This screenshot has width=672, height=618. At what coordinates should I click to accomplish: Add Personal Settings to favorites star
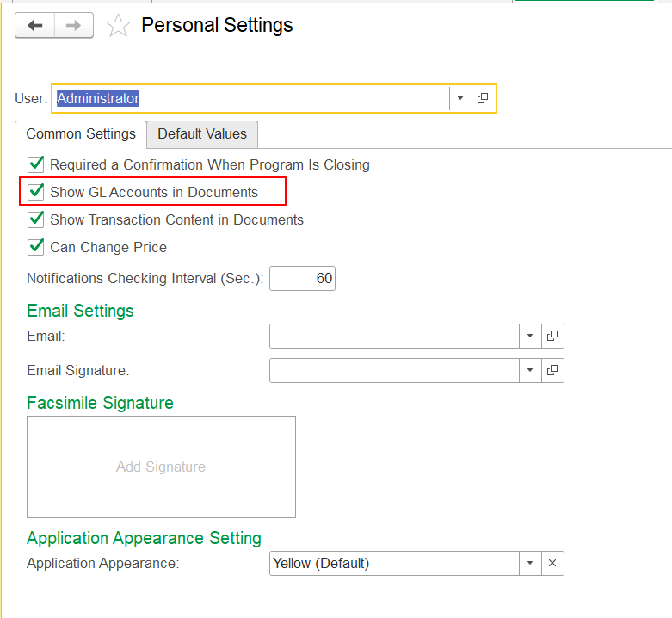(118, 26)
